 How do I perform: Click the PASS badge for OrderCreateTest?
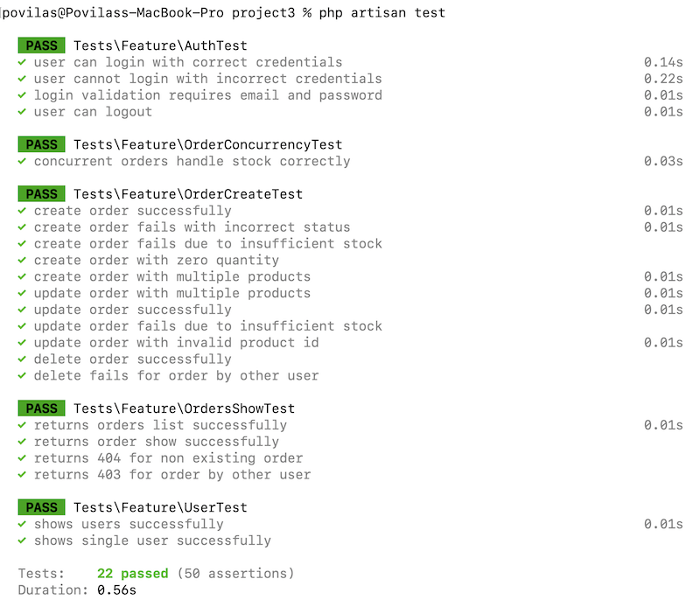coord(41,194)
